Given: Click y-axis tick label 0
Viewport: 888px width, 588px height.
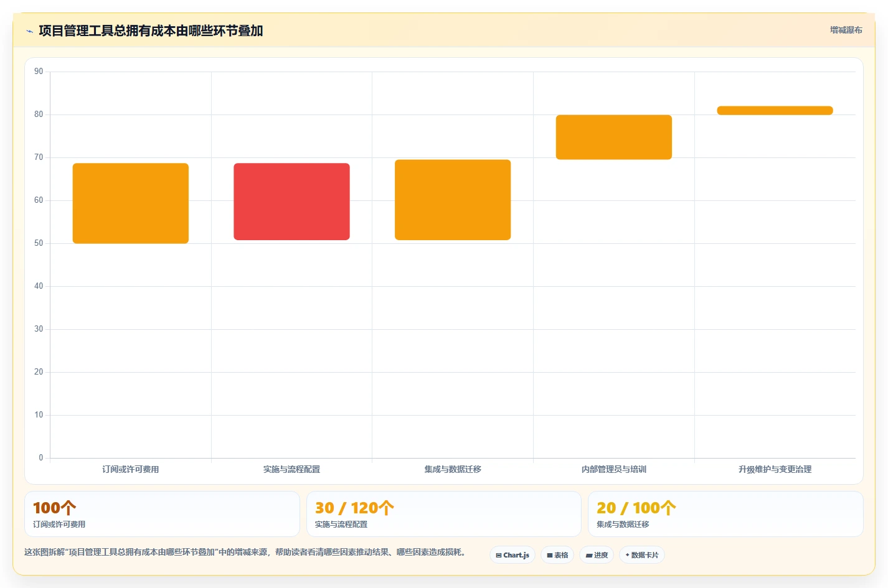Looking at the screenshot, I should pos(41,458).
